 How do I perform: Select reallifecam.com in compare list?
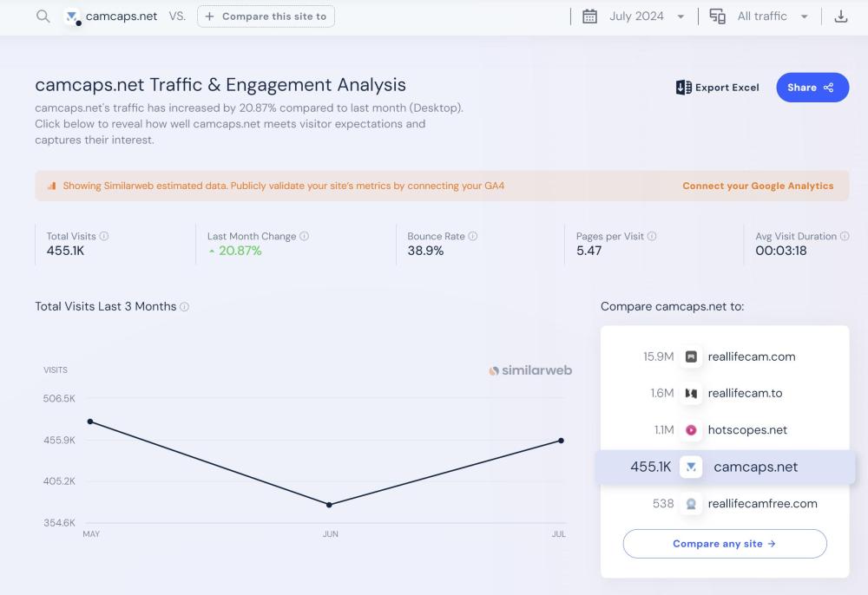[751, 356]
